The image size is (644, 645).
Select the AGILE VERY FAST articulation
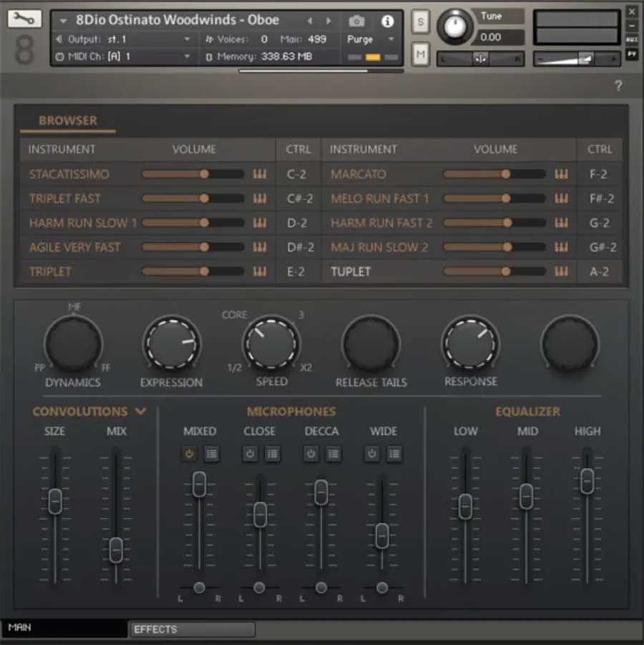click(75, 247)
